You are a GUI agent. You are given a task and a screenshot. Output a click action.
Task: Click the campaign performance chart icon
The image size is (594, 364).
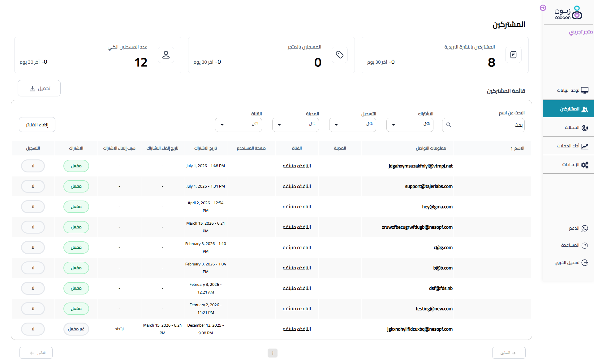[585, 146]
